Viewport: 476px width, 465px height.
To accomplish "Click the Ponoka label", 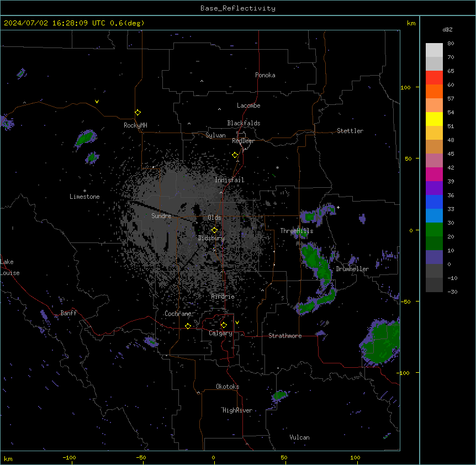I will (265, 75).
